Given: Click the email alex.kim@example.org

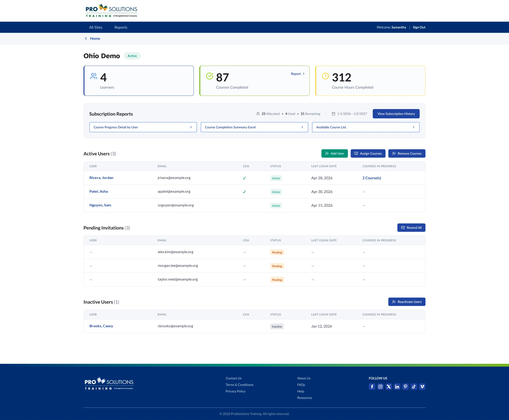Looking at the screenshot, I should click(x=176, y=252).
